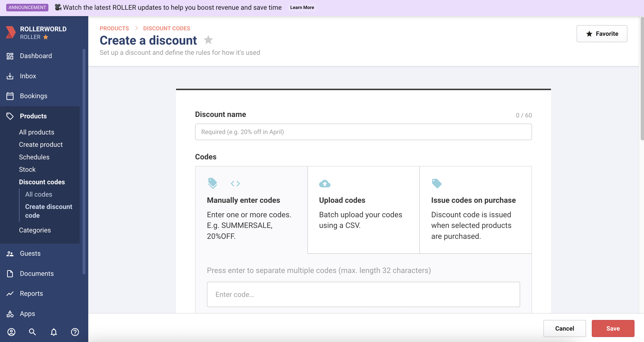Image resolution: width=644 pixels, height=342 pixels.
Task: Click the Favorite button
Action: (602, 34)
